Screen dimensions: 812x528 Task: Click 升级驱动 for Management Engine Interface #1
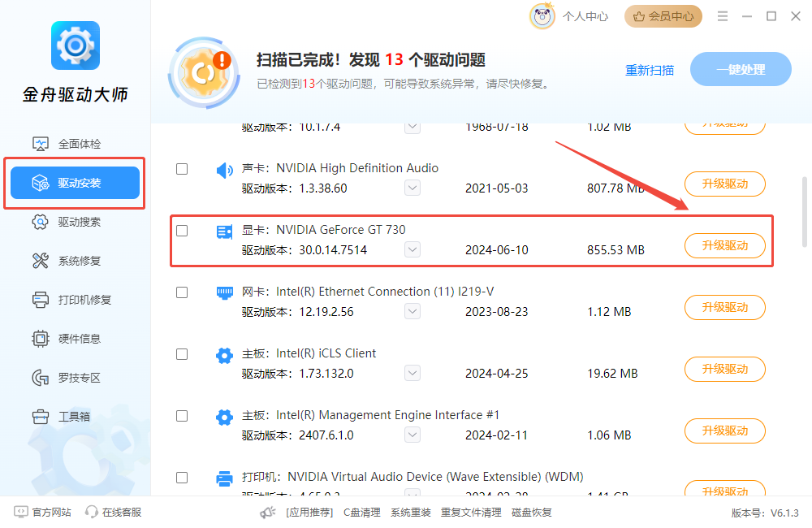point(725,431)
